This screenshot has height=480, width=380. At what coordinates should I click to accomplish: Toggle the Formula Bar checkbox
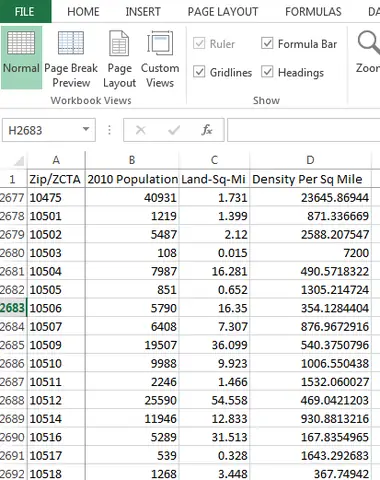pyautogui.click(x=267, y=43)
